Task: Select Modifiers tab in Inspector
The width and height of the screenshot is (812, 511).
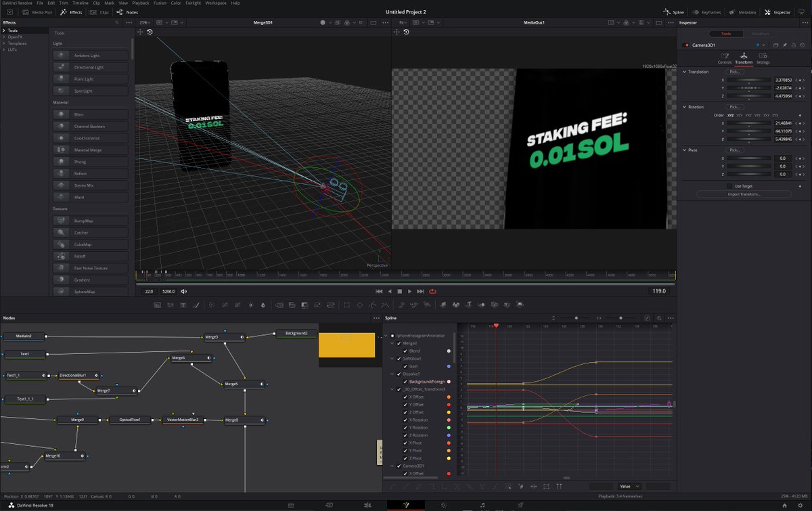Action: coord(761,34)
